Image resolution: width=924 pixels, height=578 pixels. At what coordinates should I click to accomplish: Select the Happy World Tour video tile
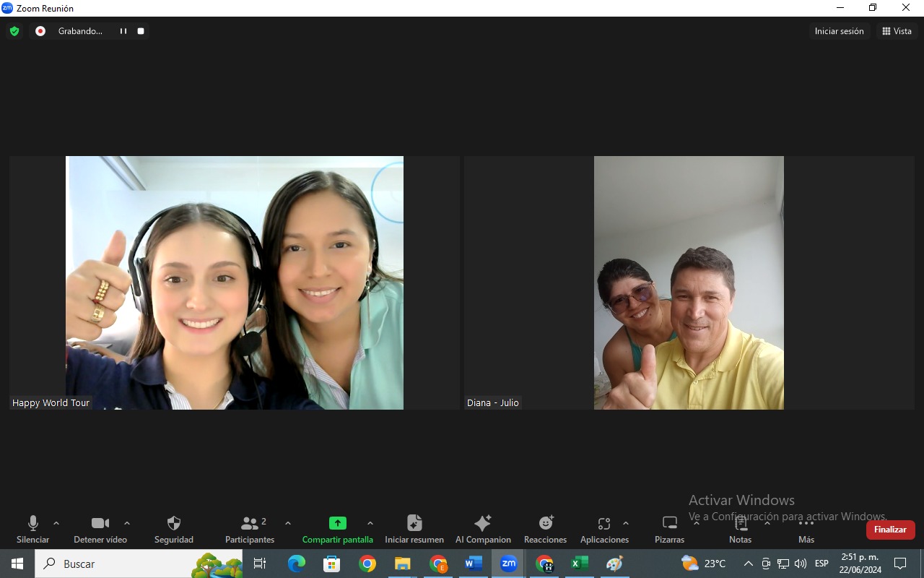[235, 283]
